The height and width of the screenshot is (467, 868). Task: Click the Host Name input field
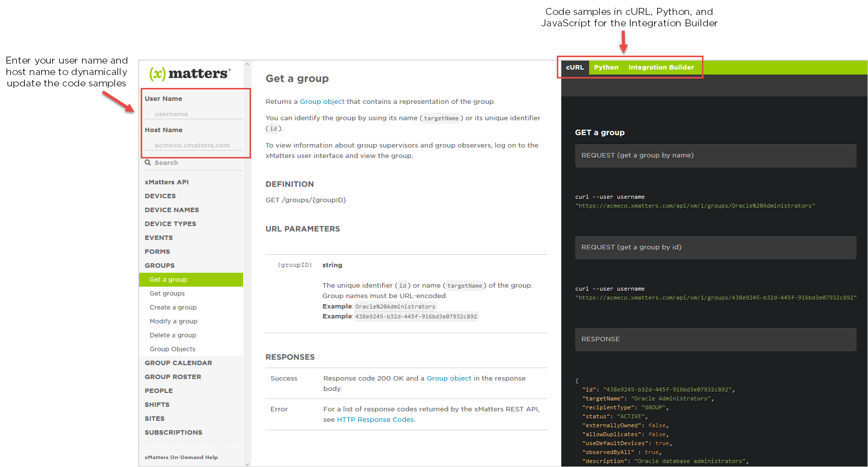(x=194, y=145)
